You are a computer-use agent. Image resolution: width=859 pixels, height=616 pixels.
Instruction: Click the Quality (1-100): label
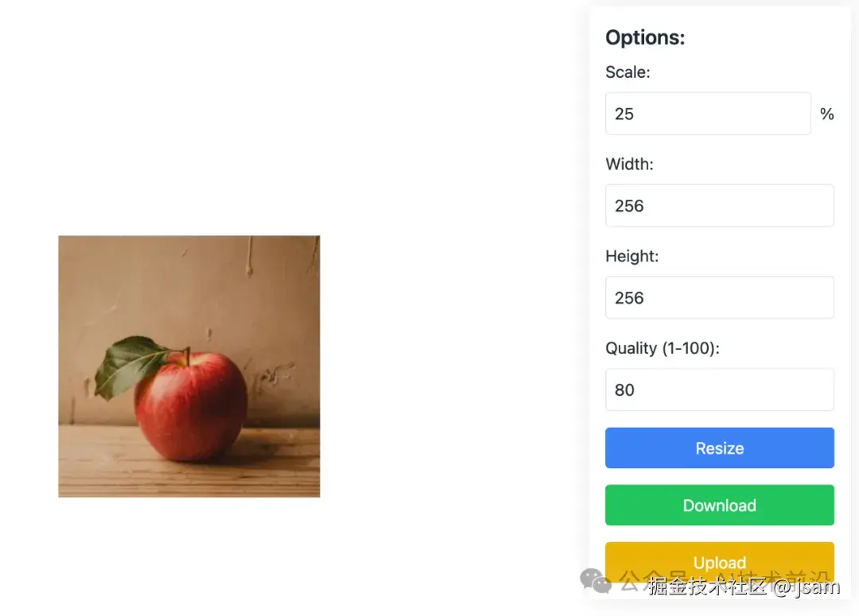[x=662, y=348]
